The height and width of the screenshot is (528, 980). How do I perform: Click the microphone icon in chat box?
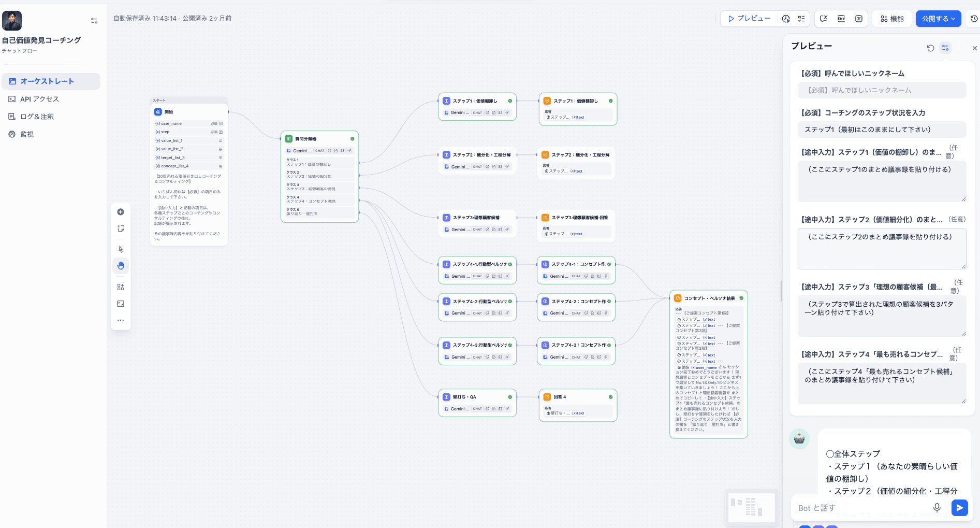click(937, 508)
